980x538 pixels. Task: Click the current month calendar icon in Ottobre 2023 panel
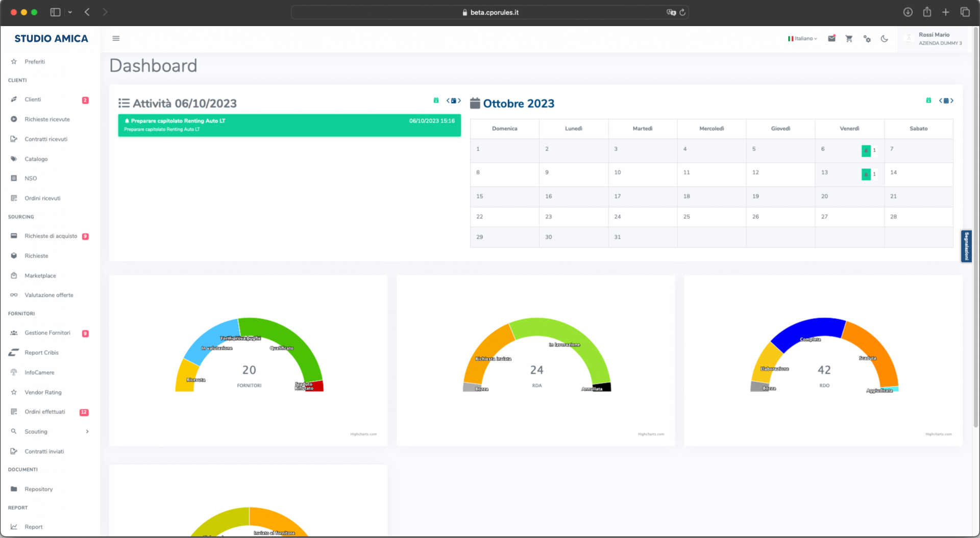(946, 100)
